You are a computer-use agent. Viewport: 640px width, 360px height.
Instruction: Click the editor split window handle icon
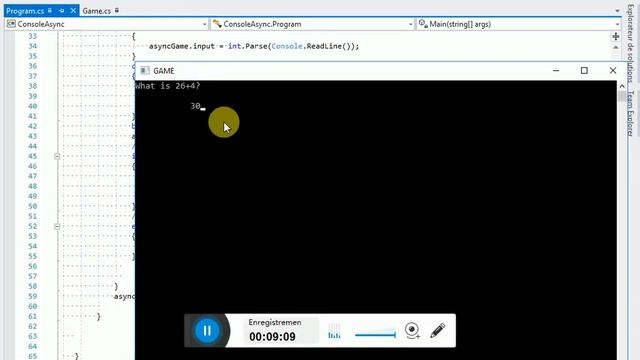[x=616, y=37]
